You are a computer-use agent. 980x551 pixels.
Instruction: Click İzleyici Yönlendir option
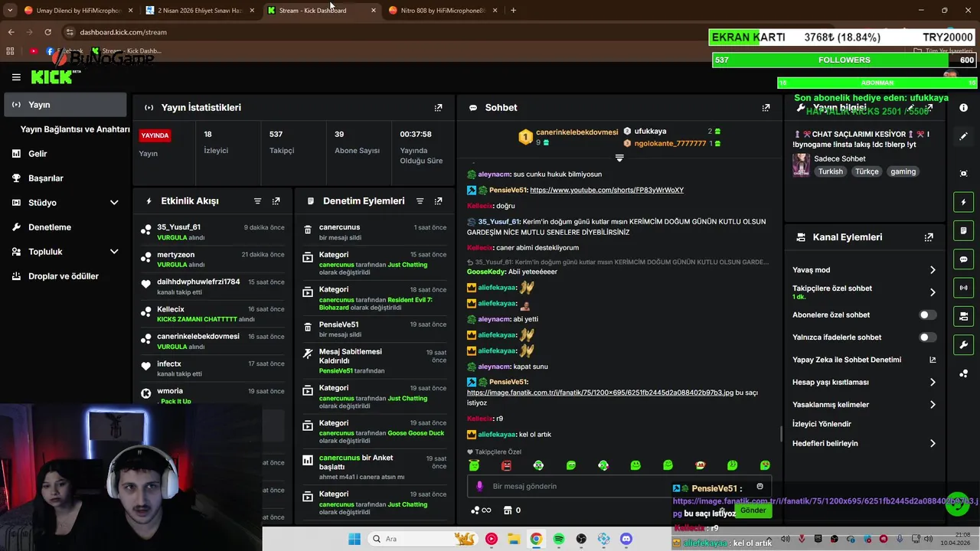[x=822, y=424]
